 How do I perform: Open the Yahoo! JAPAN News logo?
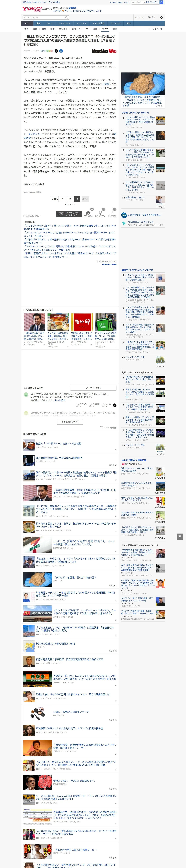coord(37,9)
